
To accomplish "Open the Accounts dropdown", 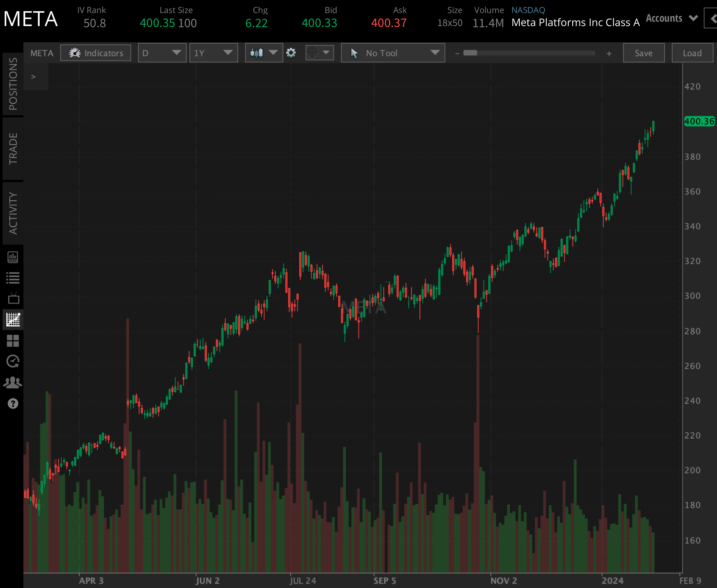I will point(672,19).
